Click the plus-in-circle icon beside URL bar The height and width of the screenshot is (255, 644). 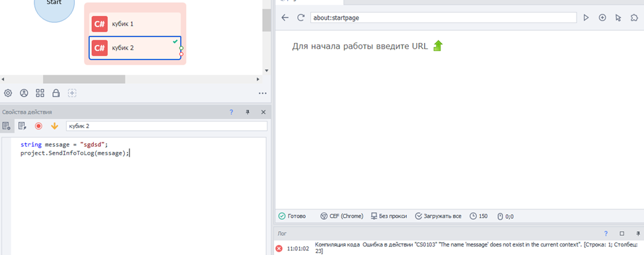point(602,18)
